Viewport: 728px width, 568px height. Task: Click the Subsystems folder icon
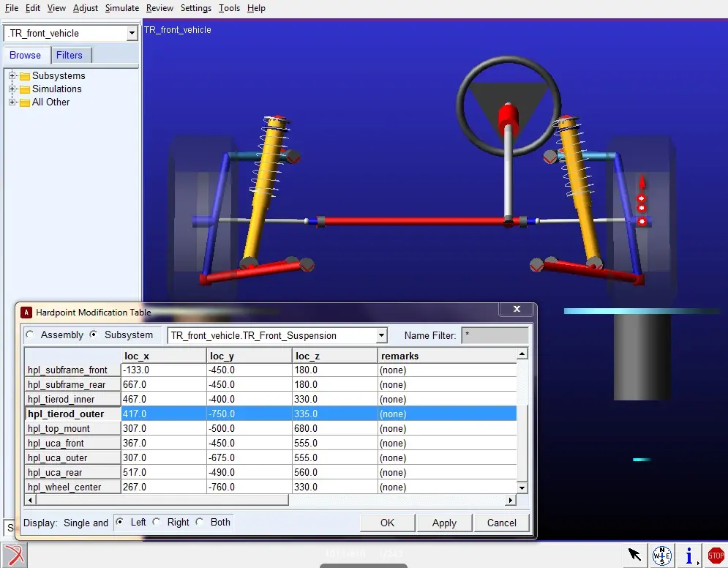(x=25, y=76)
